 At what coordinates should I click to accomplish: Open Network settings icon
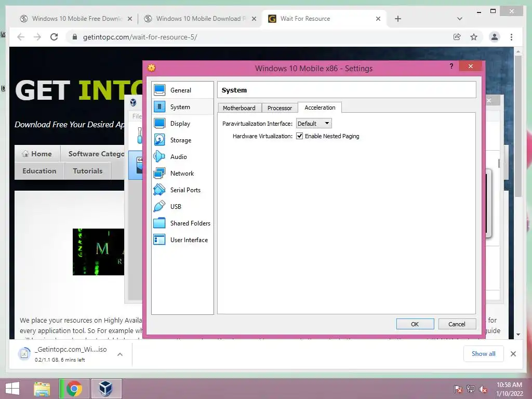point(159,174)
